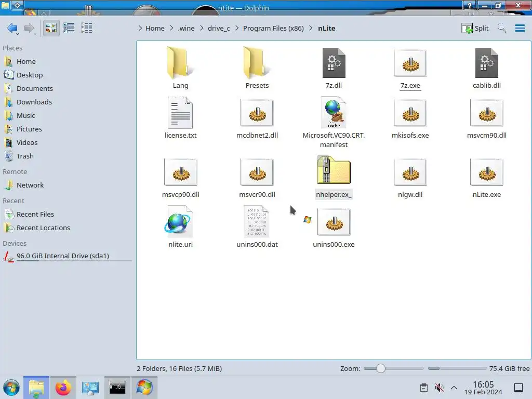Select the 7z.exe file
532x399 pixels.
pos(410,68)
